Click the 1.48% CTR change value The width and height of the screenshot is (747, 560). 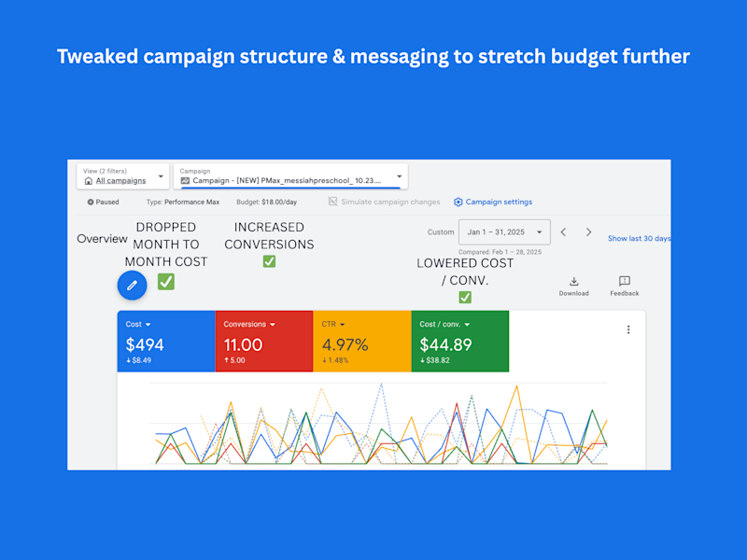coord(338,360)
